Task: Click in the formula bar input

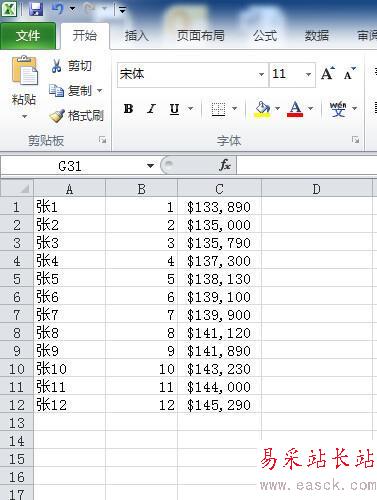Action: pos(307,165)
